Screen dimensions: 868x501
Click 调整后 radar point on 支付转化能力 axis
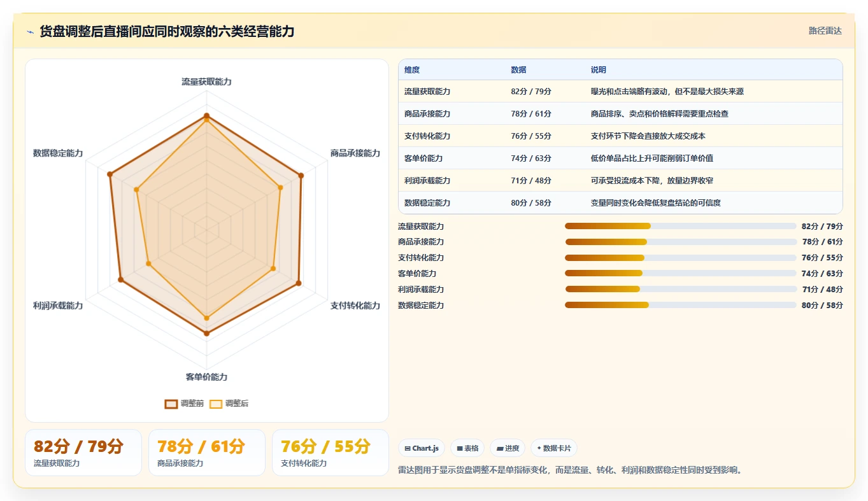pos(273,269)
